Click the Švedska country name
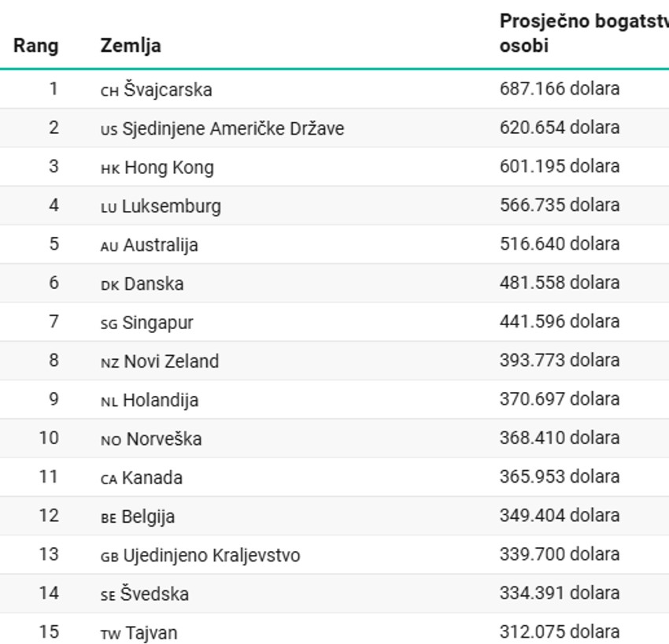Image resolution: width=669 pixels, height=644 pixels. click(154, 594)
